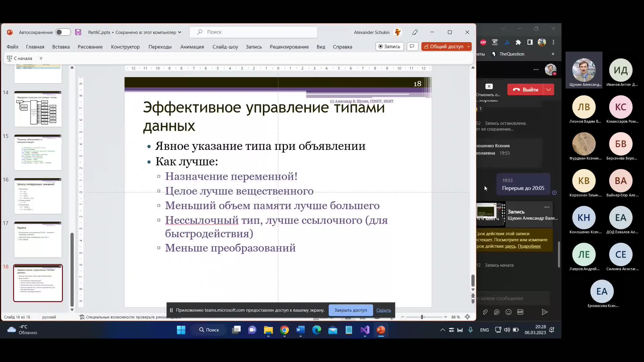Open the Вид ribbon tab

(321, 47)
